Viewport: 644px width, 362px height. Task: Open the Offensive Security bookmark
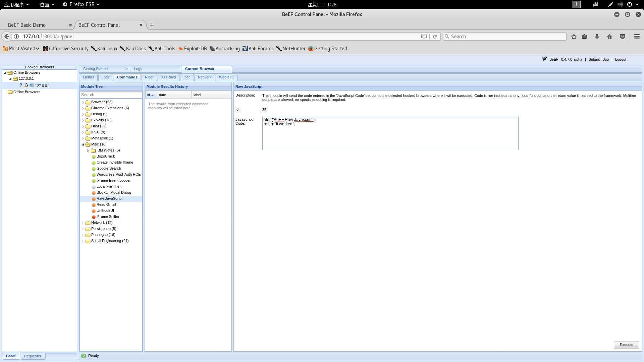point(66,49)
